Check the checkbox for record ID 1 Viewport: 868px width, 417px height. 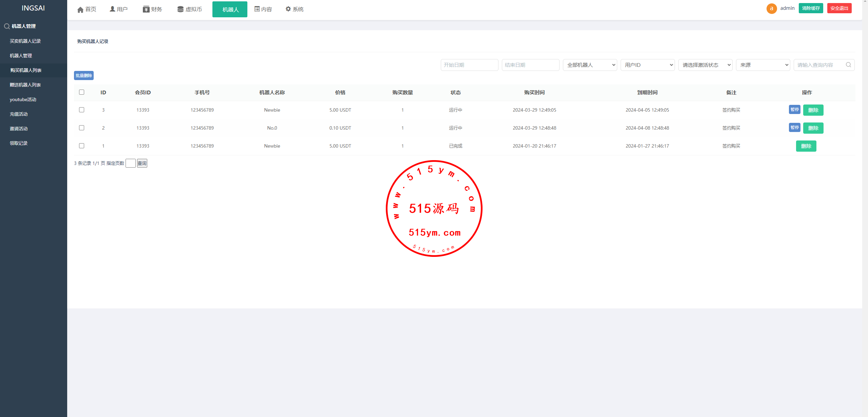[81, 146]
